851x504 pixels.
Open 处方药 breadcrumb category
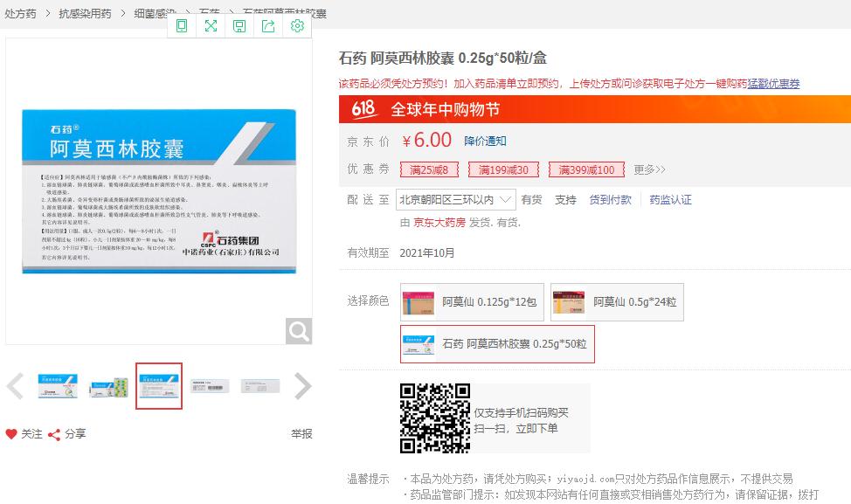pyautogui.click(x=21, y=14)
